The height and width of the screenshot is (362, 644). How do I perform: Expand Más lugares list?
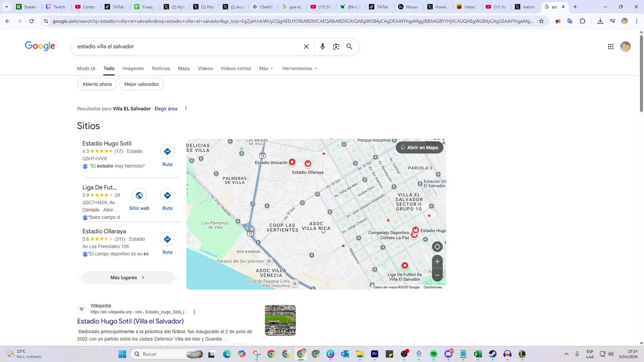point(128,278)
